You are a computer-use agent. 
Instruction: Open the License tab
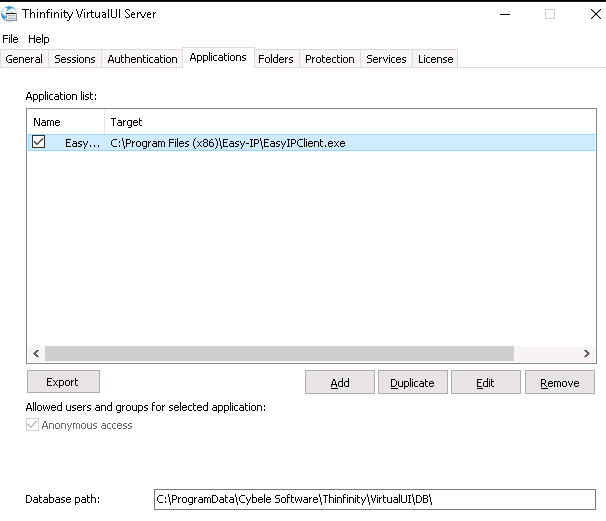point(435,59)
